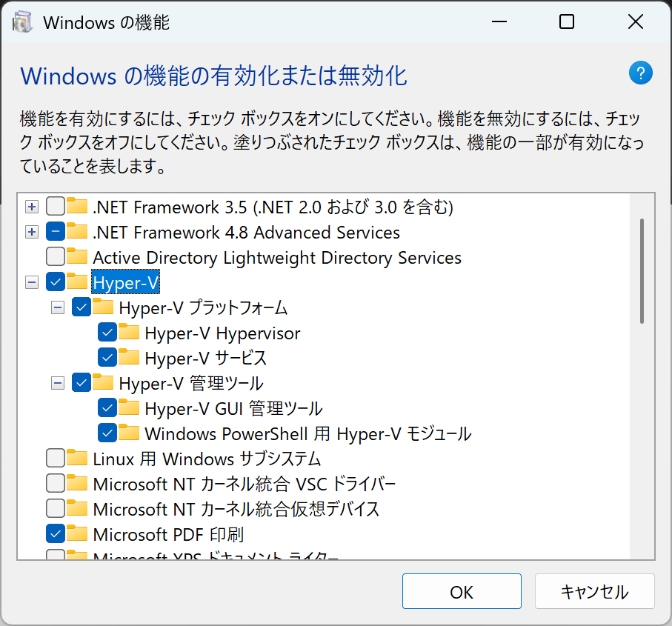Click the Hyper-V GUI 管理ツール folder icon

[129, 407]
